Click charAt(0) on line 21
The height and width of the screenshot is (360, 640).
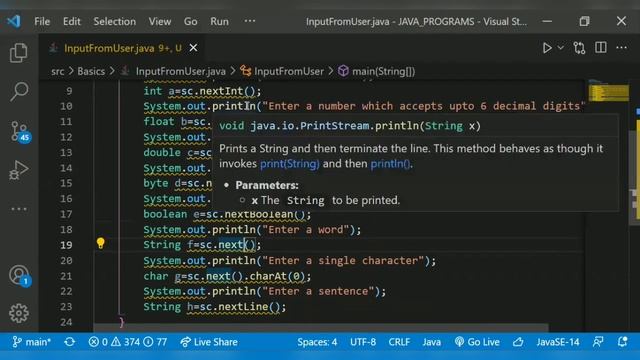tap(277, 276)
